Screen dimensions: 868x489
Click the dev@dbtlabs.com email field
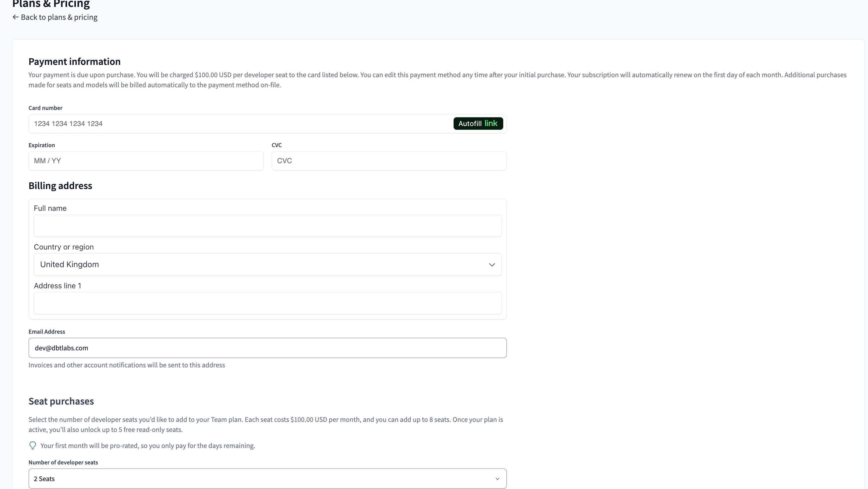(x=267, y=348)
